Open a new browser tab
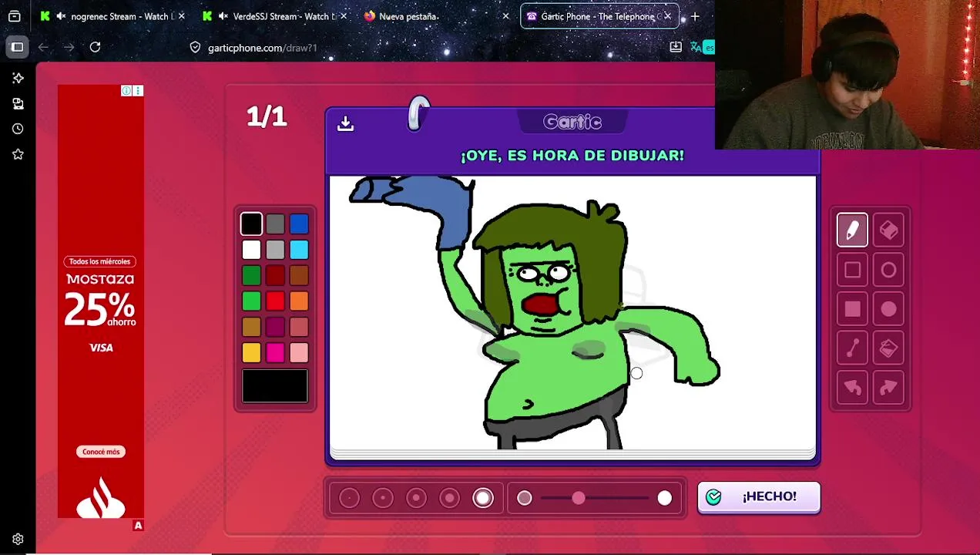980x555 pixels. [695, 16]
